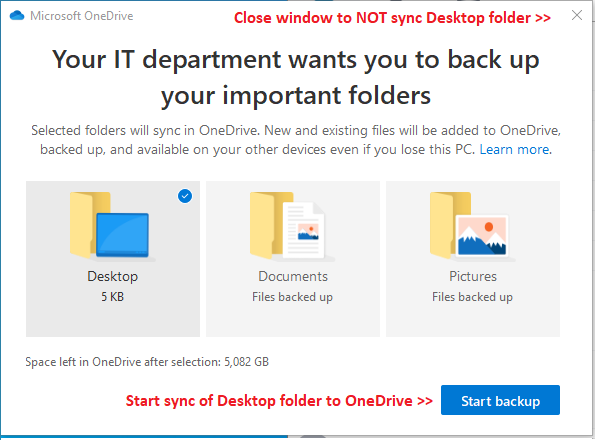The width and height of the screenshot is (595, 440).
Task: Click the red Close window to NOT sync note
Action: point(392,18)
